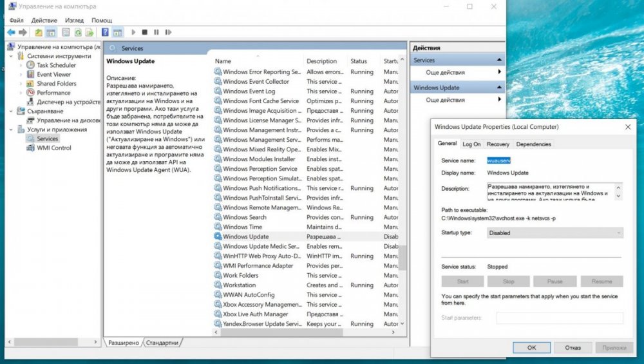The height and width of the screenshot is (364, 644).
Task: Click the Refresh toolbar icon
Action: [x=78, y=32]
